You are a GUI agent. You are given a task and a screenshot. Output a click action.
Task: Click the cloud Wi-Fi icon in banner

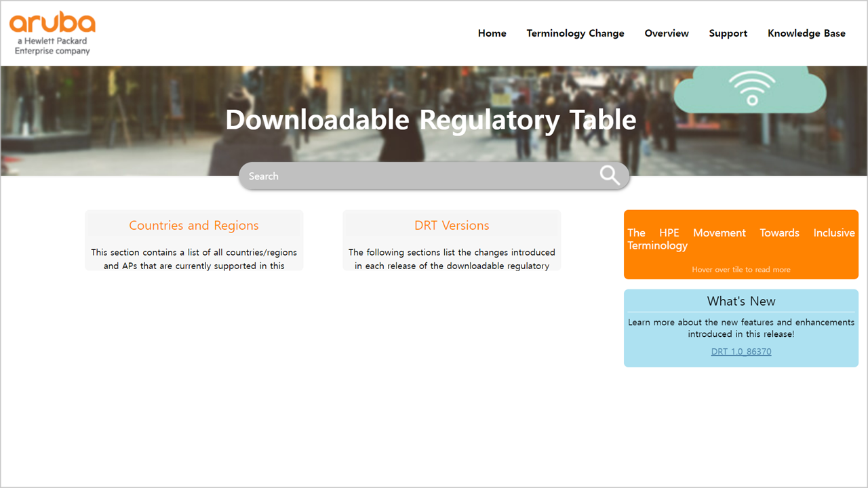point(751,89)
